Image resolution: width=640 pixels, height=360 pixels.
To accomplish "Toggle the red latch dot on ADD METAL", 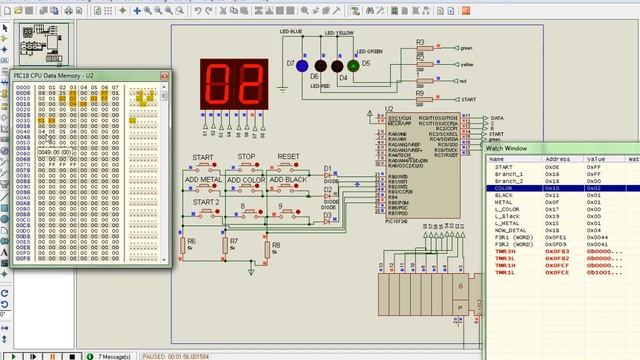I will (x=214, y=186).
